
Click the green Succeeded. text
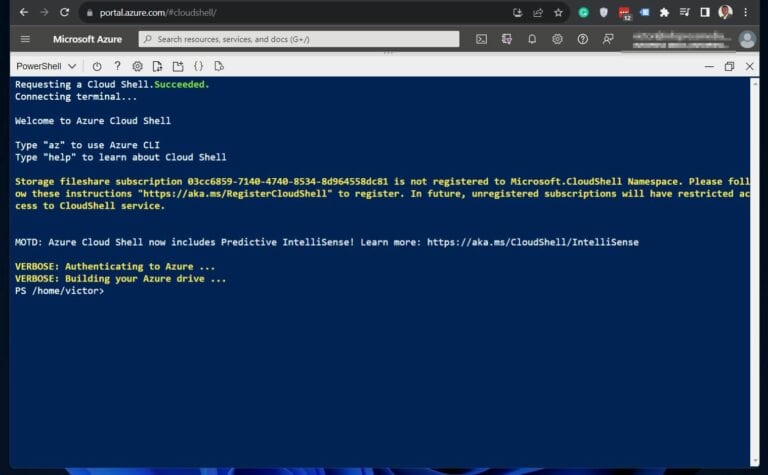pyautogui.click(x=182, y=84)
